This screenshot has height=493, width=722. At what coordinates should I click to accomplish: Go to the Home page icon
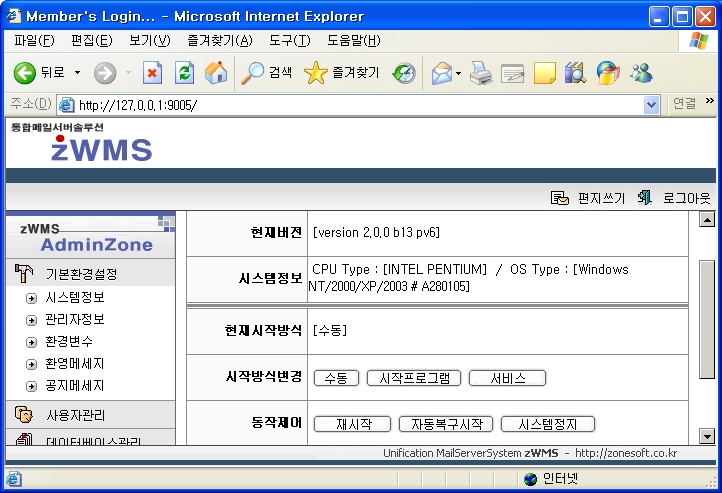coord(215,72)
